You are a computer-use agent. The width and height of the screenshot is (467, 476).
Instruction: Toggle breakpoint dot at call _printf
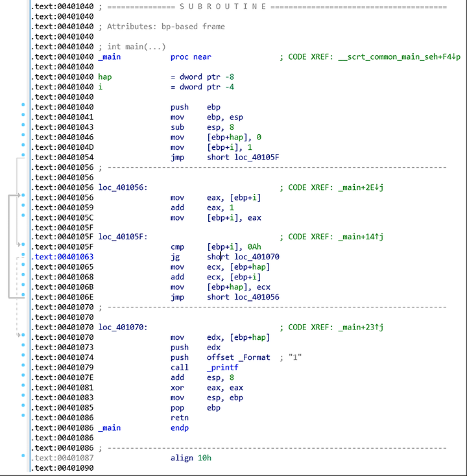tap(23, 365)
